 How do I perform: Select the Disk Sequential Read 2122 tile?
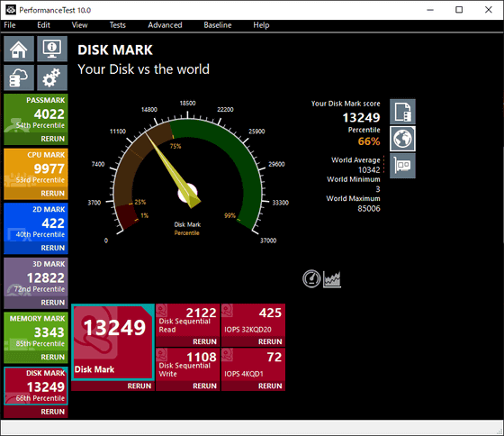coord(188,321)
